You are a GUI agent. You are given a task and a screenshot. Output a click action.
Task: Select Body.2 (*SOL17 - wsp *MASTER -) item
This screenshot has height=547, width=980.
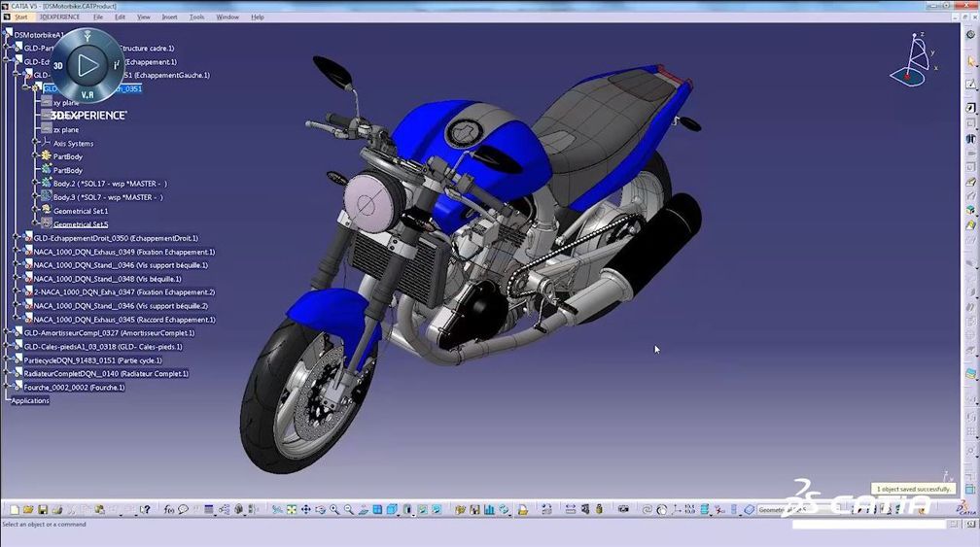point(110,184)
